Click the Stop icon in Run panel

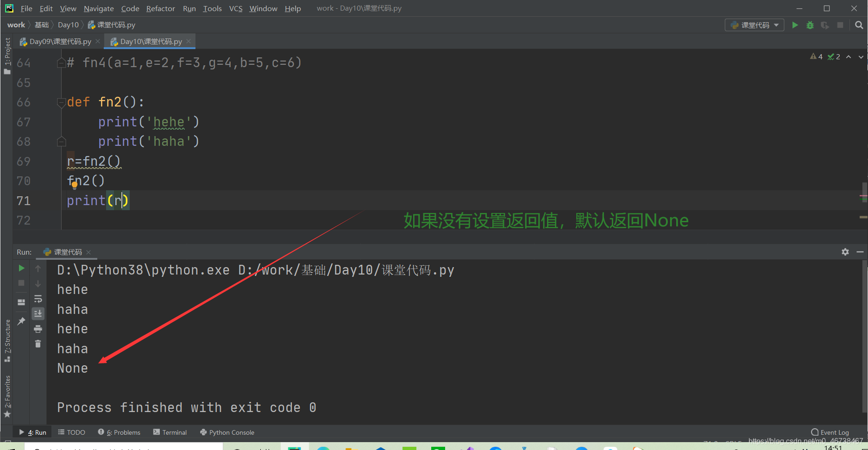coord(21,283)
